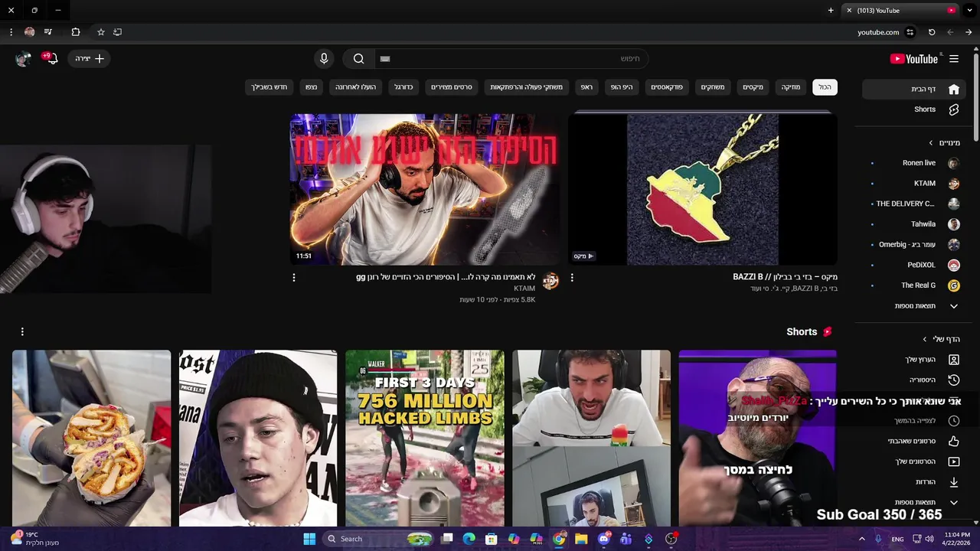Viewport: 980px width, 551px height.
Task: Open KTAIM channel name under video
Action: pyautogui.click(x=524, y=289)
